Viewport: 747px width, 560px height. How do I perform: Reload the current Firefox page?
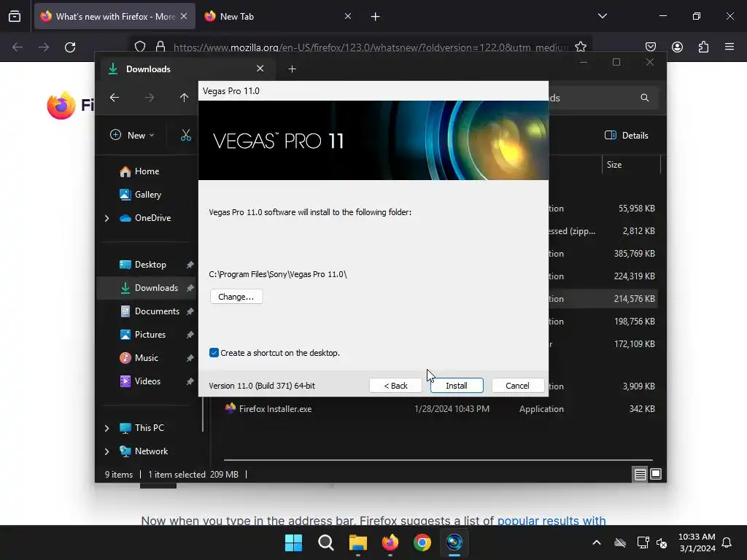[70, 47]
